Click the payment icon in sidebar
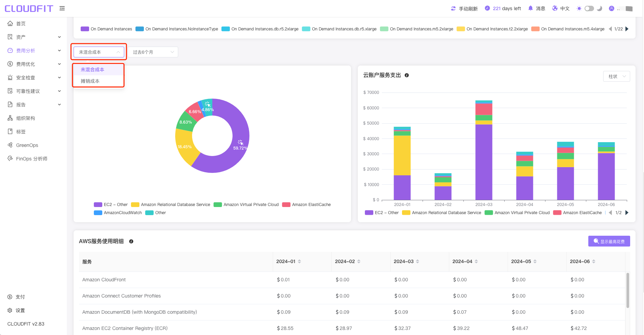Image resolution: width=644 pixels, height=335 pixels. coord(10,297)
